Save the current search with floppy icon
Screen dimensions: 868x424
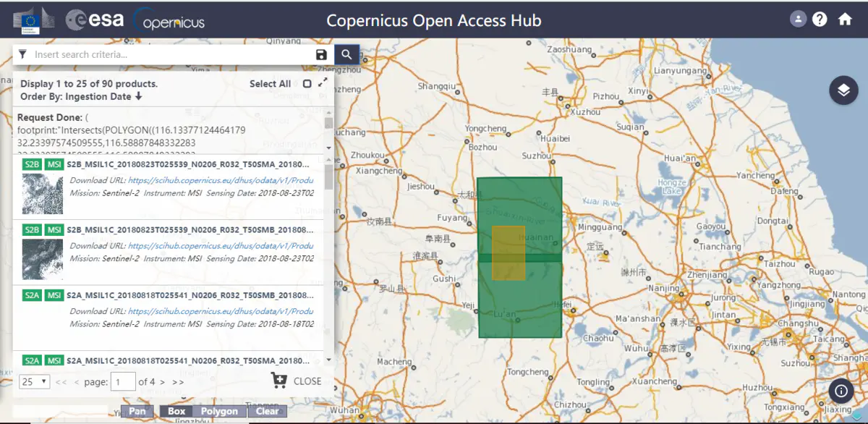322,55
